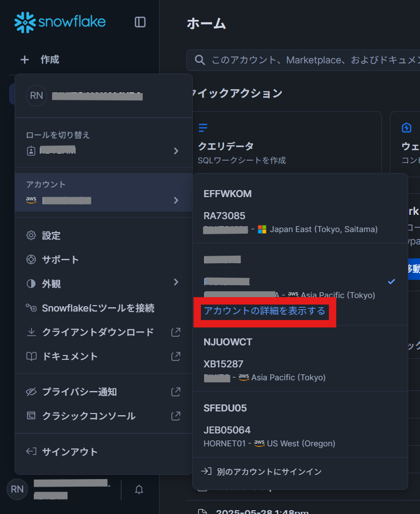Click the notification bell icon

[139, 489]
